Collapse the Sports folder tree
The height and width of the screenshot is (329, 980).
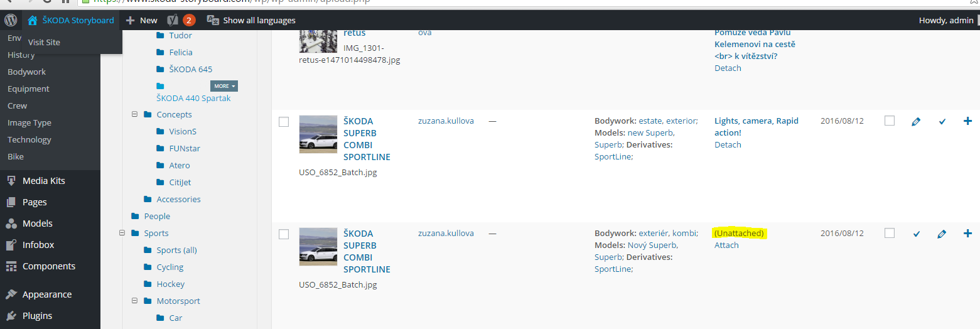(x=122, y=233)
